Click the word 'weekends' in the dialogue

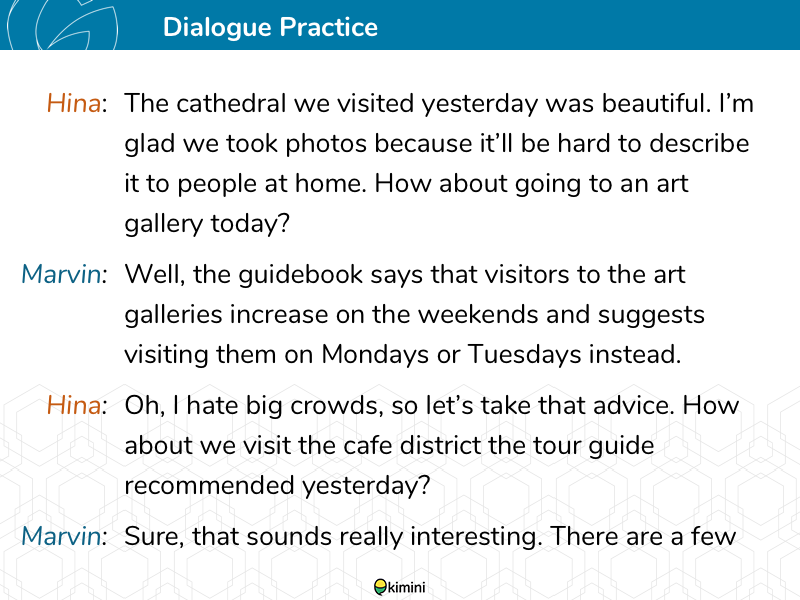(478, 315)
